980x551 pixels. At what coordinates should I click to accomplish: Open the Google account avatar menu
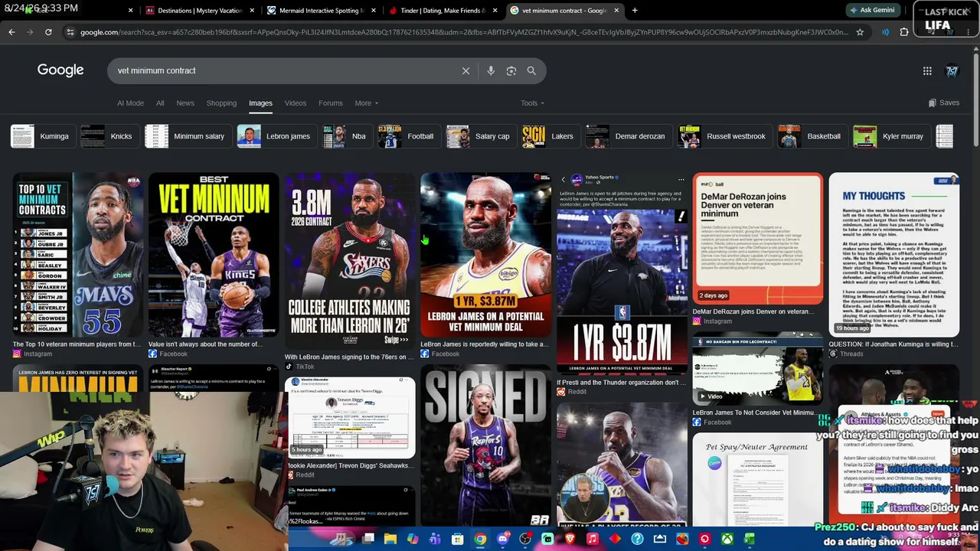click(952, 70)
